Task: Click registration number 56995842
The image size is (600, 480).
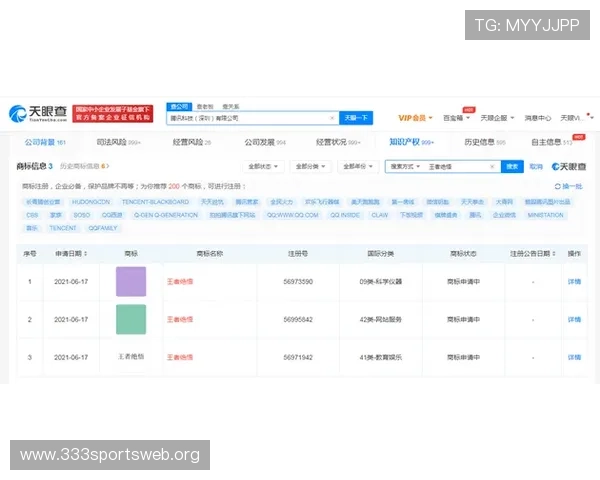Action: pyautogui.click(x=298, y=319)
